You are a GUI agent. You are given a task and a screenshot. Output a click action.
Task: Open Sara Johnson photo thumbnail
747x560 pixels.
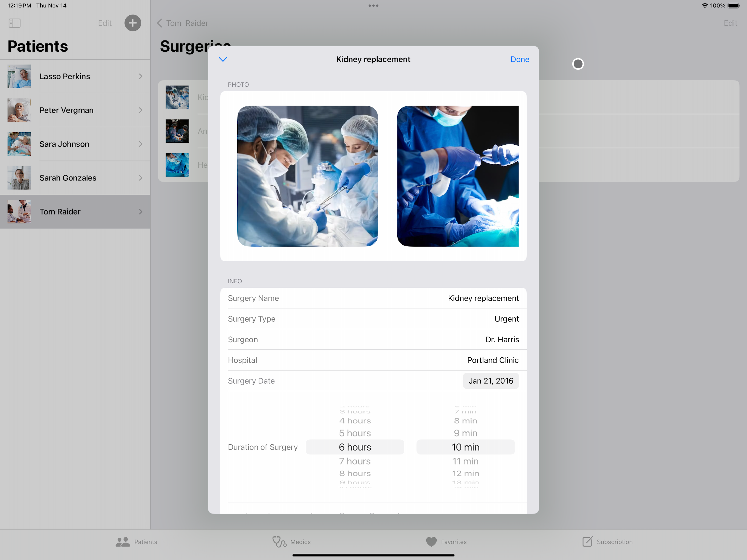(x=19, y=144)
